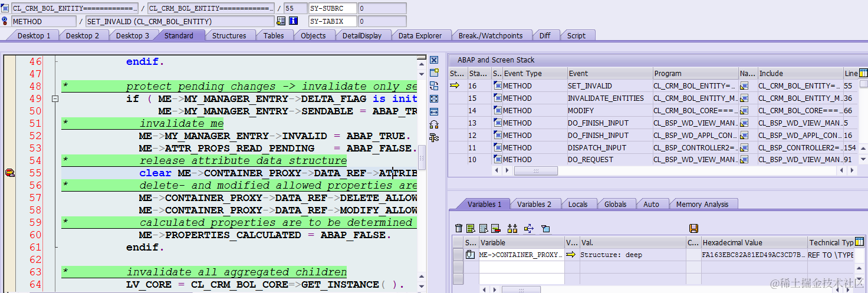Click the Include column header
Viewport: 868px width, 293px height.
click(800, 73)
